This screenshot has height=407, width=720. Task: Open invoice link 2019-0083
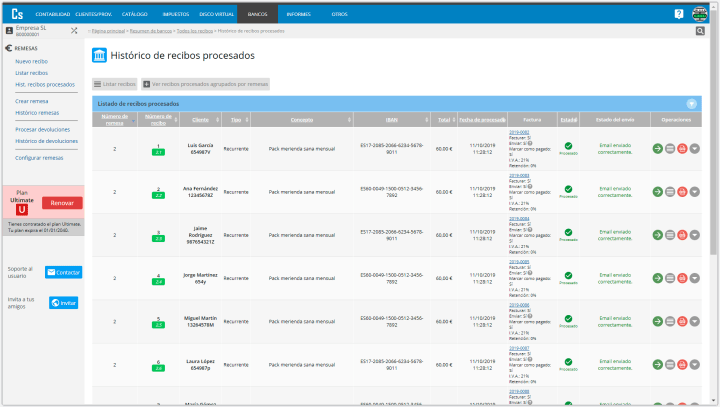click(519, 175)
